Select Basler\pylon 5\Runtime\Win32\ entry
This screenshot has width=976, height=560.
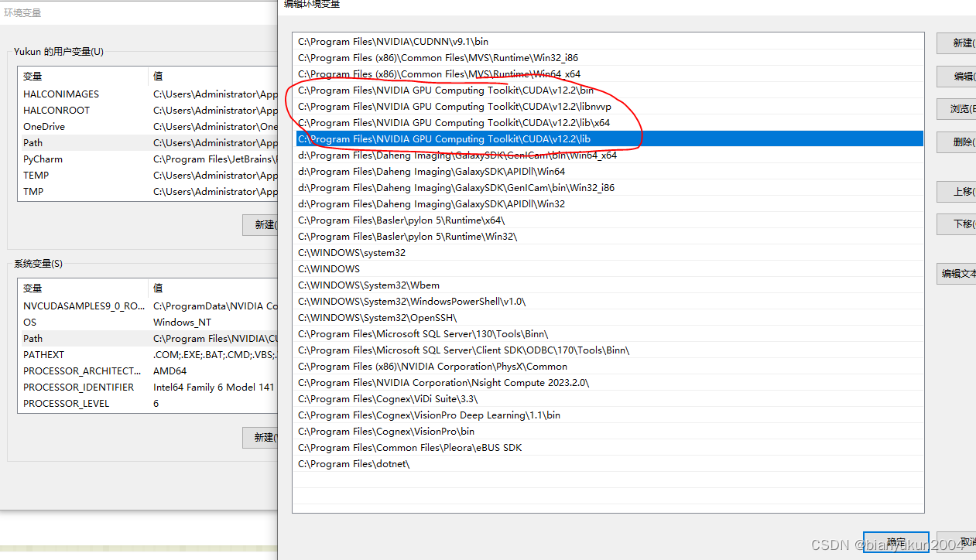[608, 237]
